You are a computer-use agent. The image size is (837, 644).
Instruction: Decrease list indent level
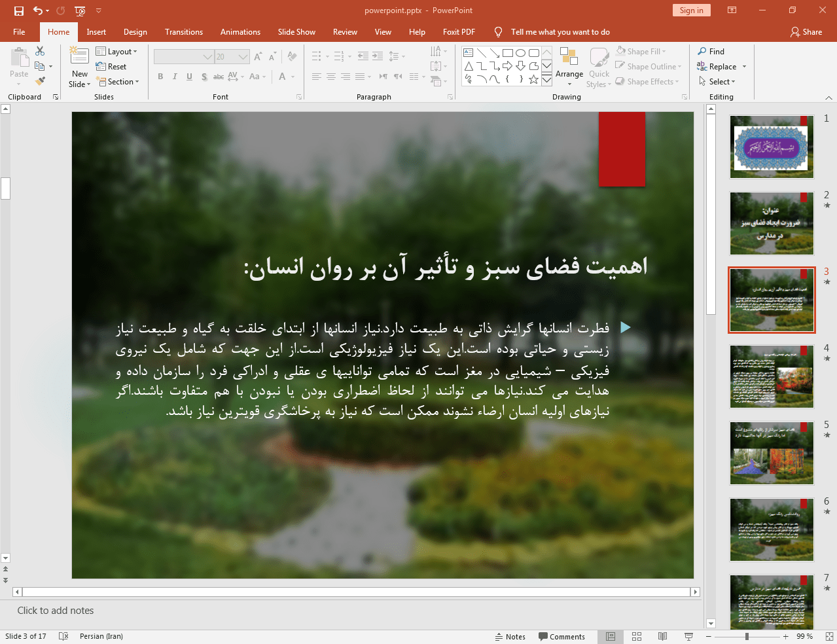[x=363, y=56]
